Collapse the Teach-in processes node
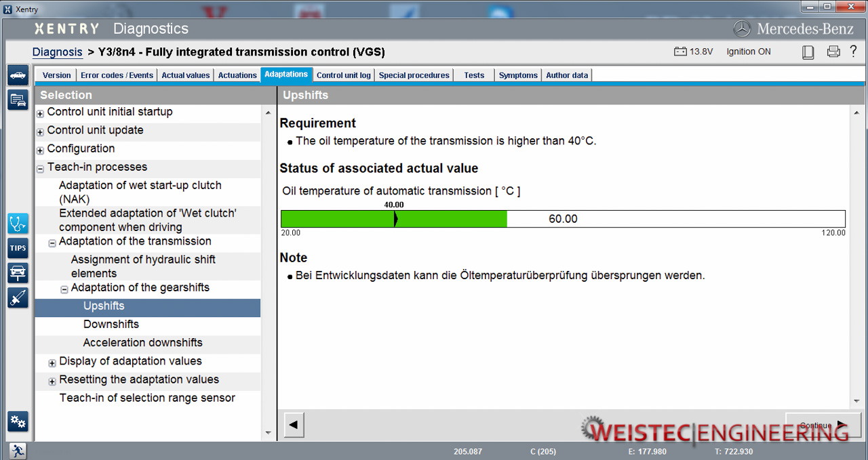The width and height of the screenshot is (868, 460). (x=40, y=169)
